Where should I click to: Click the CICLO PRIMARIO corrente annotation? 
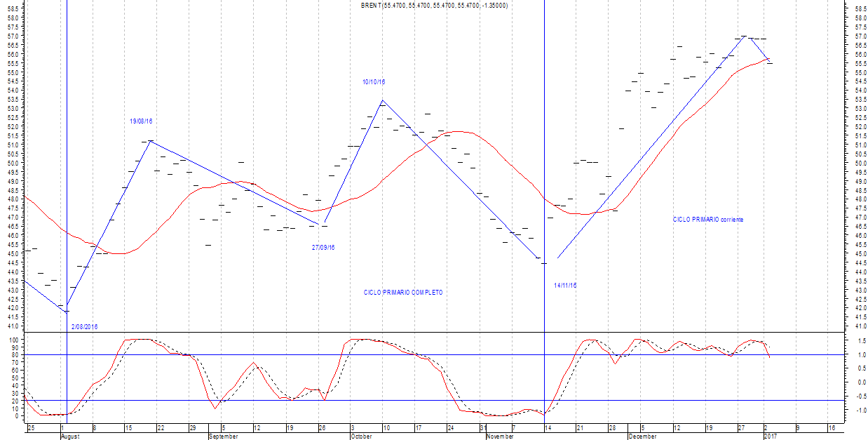point(708,220)
